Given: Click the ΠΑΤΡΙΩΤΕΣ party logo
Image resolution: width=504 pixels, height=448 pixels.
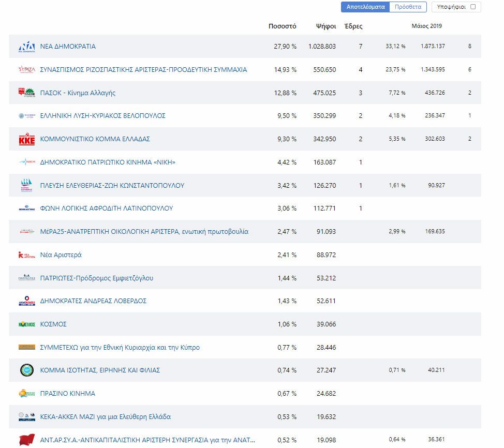Looking at the screenshot, I should pyautogui.click(x=27, y=278).
